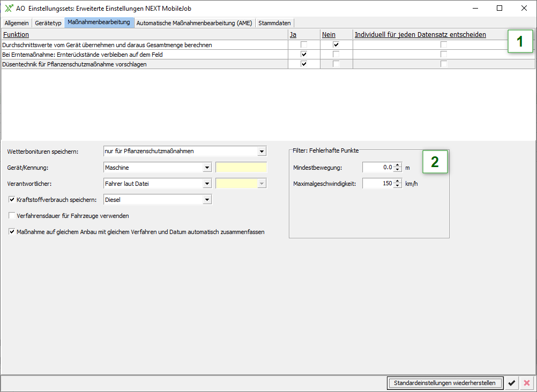Cancel using the red X icon
This screenshot has width=537, height=392.
526,383
